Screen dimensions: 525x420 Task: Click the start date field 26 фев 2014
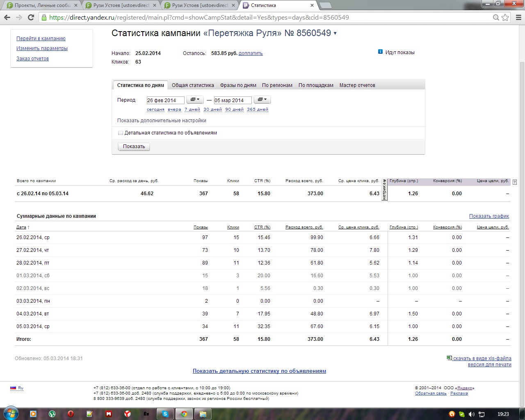pos(165,100)
